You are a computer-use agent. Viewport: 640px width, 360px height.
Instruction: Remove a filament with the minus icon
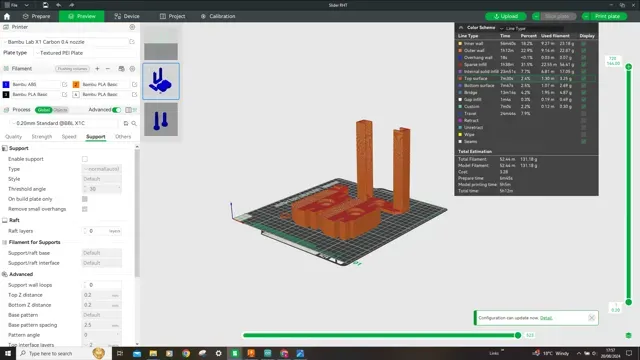108,69
